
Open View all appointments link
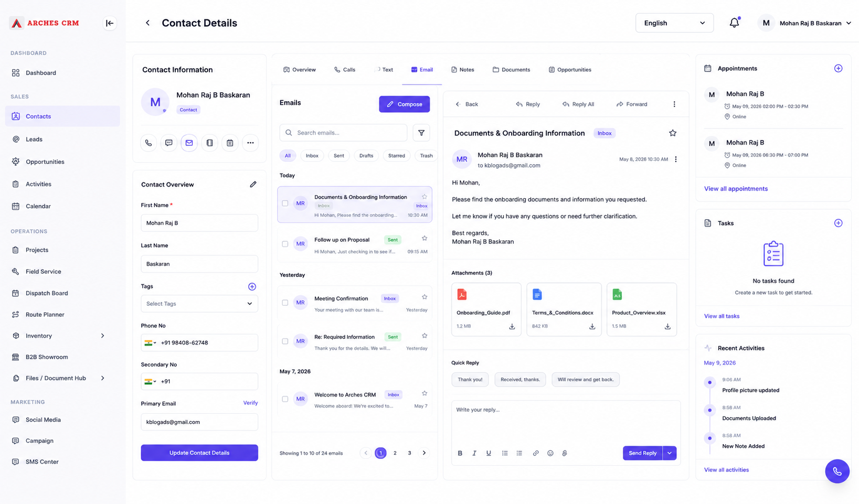click(736, 189)
